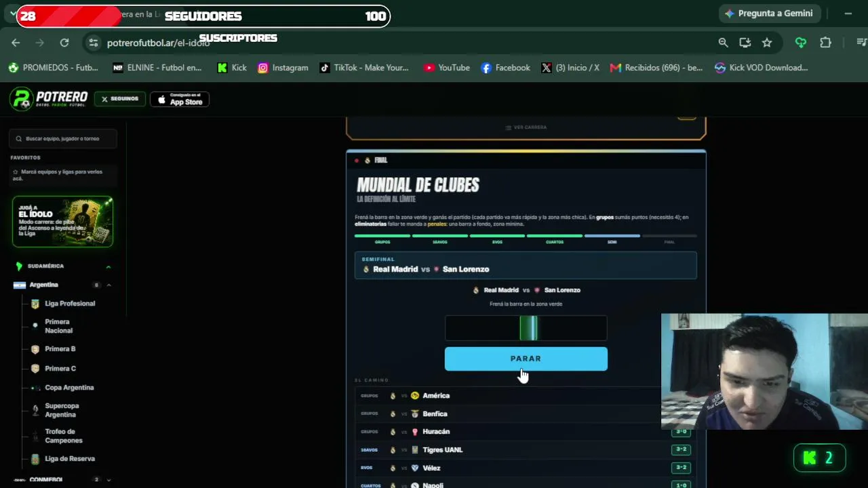
Task: Open X Inicio bookmark
Action: [570, 68]
